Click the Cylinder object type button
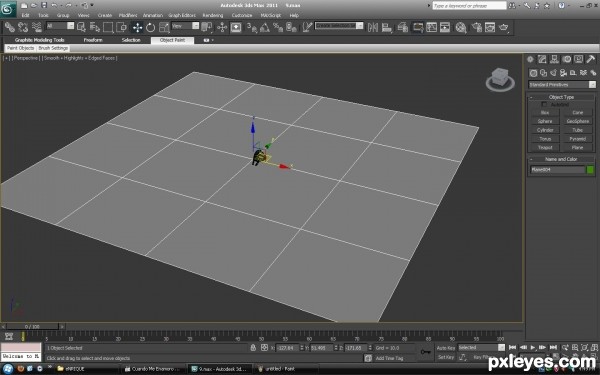 545,130
